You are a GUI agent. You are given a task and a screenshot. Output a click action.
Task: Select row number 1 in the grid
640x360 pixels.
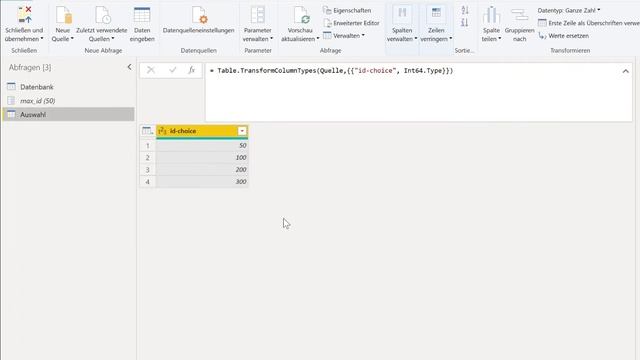point(148,145)
